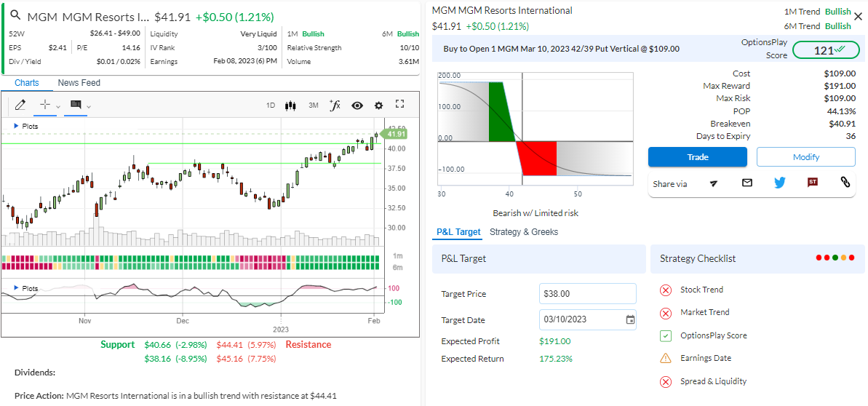Click the Strategy Checklist colored dots
The width and height of the screenshot is (868, 406).
[835, 258]
